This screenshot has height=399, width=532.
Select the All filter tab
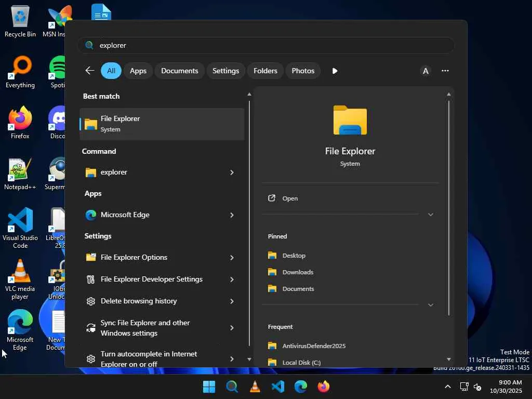[111, 71]
